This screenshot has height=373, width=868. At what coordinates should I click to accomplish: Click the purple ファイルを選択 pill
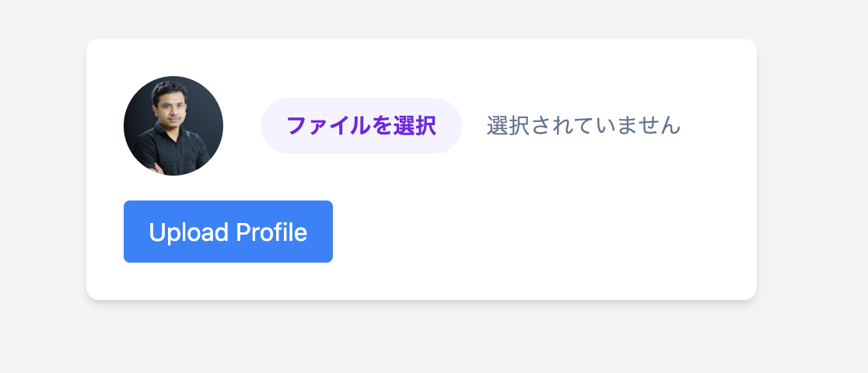point(361,126)
